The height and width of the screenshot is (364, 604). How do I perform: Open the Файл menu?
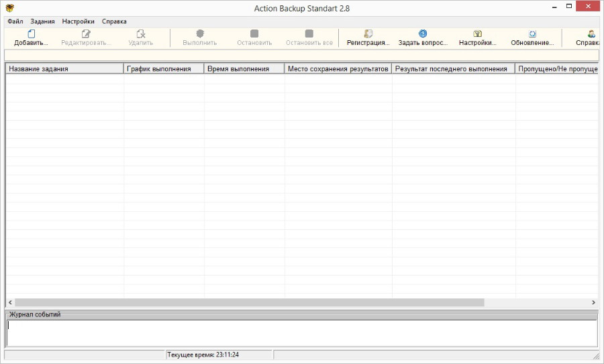15,21
